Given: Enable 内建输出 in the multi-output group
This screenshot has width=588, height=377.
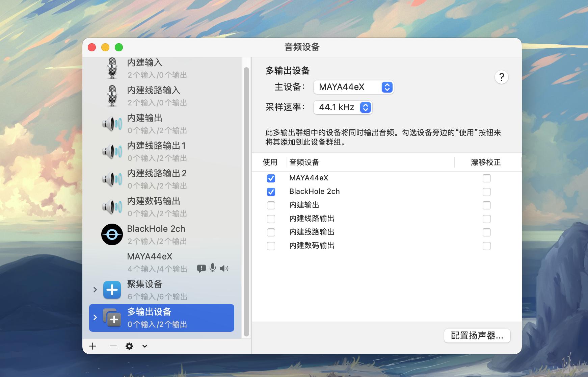Looking at the screenshot, I should [271, 205].
